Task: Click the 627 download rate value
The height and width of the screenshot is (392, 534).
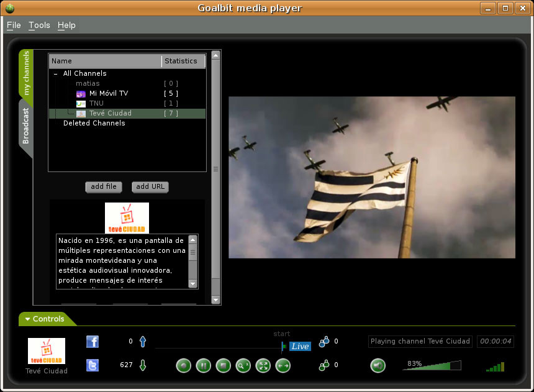Action: point(126,365)
